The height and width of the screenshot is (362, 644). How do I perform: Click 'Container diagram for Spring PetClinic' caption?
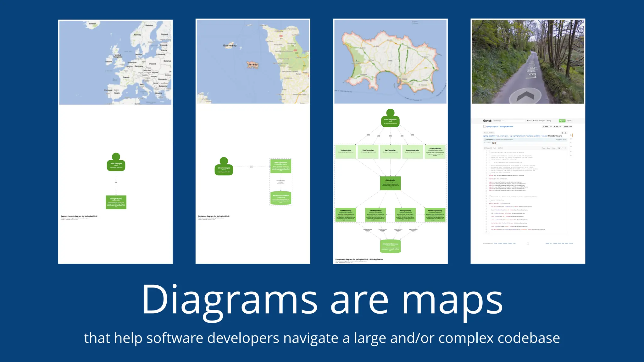click(x=214, y=216)
